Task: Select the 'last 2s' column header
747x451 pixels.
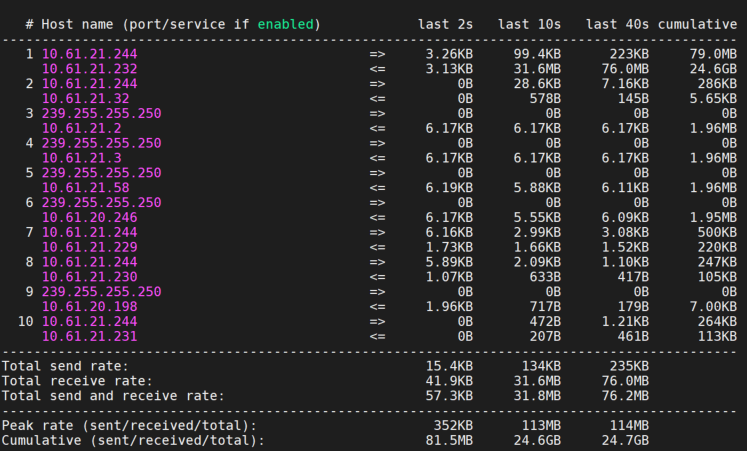Action: click(445, 24)
